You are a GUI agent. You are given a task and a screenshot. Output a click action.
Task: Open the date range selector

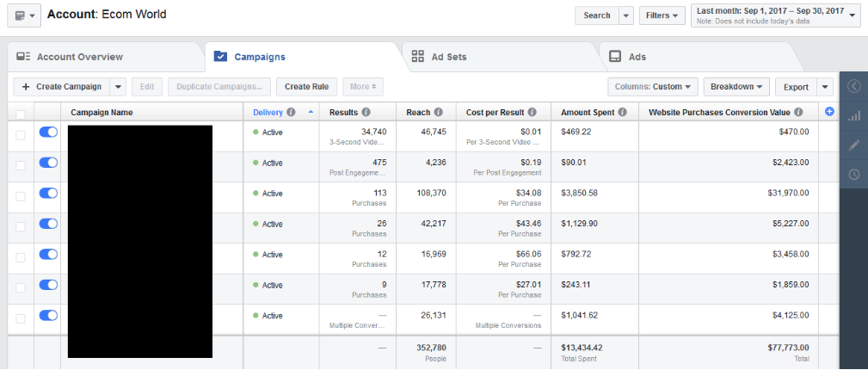[775, 15]
